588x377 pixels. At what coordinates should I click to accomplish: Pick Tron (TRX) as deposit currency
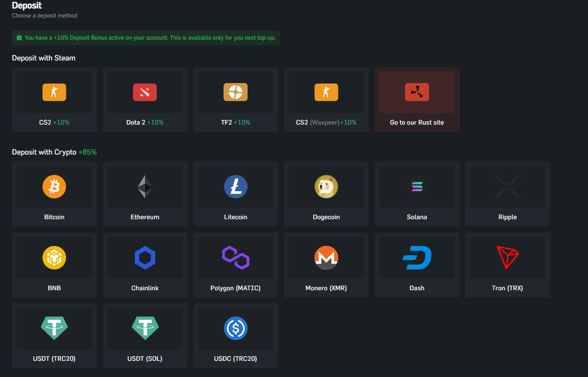tap(507, 265)
